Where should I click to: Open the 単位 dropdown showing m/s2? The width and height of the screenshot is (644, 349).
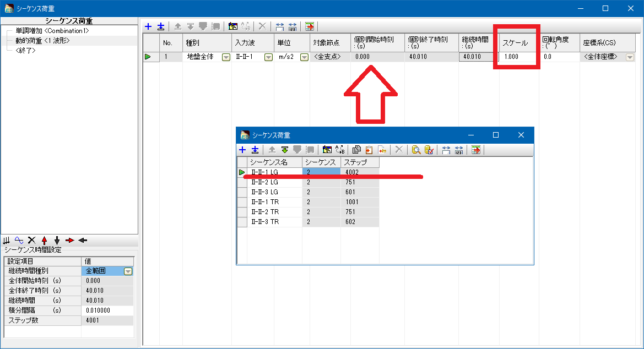(304, 57)
